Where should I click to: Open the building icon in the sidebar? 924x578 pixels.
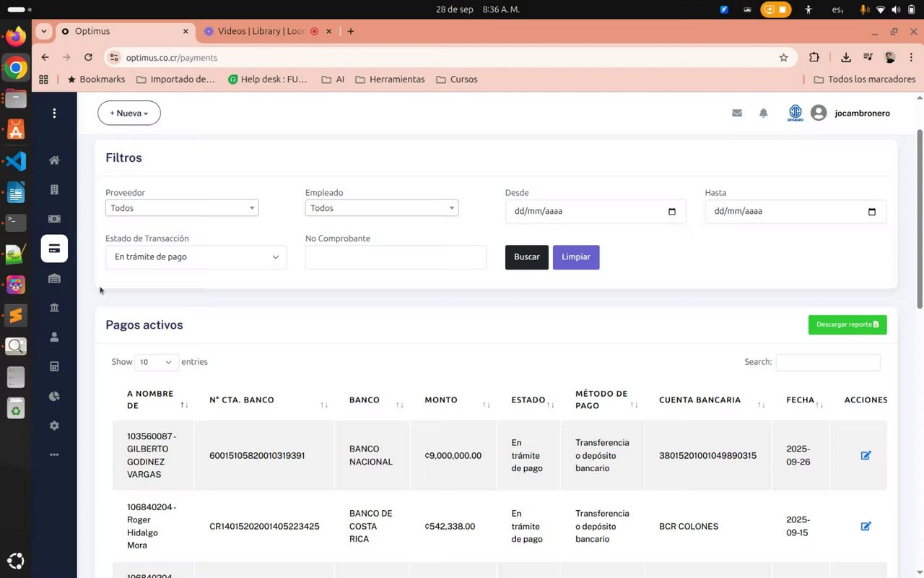click(x=54, y=189)
